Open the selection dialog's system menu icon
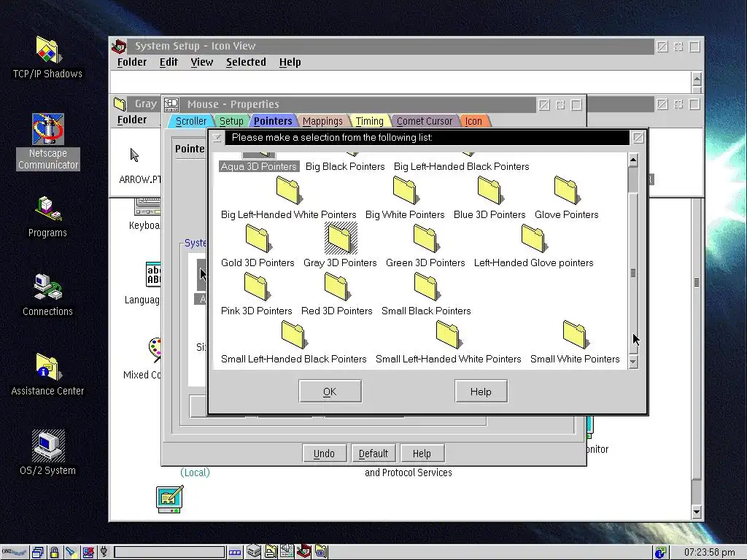This screenshot has height=560, width=747. point(217,138)
